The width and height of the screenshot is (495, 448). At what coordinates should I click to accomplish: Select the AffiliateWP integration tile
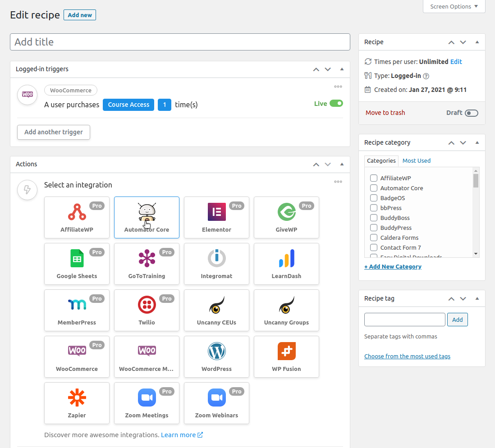(77, 218)
